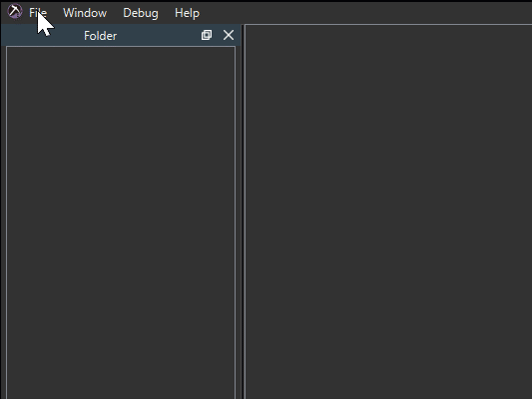Click inside the empty Folder list area
The width and height of the screenshot is (532, 399).
[x=121, y=222]
